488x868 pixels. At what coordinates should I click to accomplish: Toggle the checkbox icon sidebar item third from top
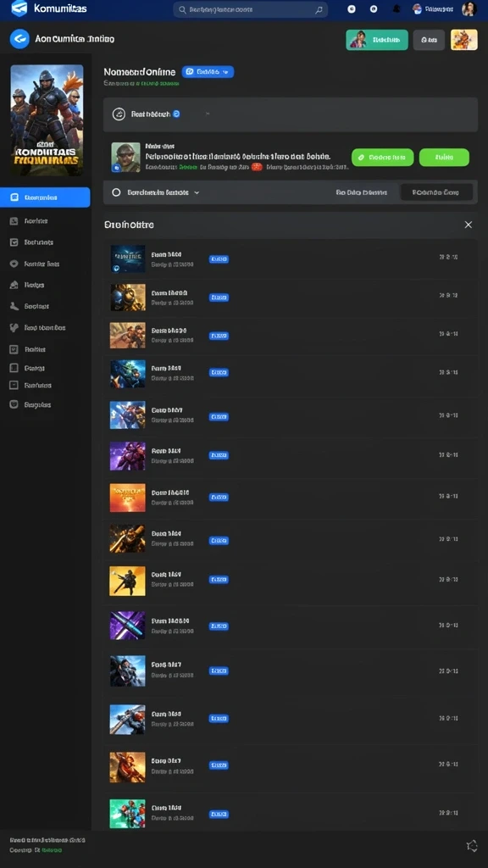[x=14, y=242]
